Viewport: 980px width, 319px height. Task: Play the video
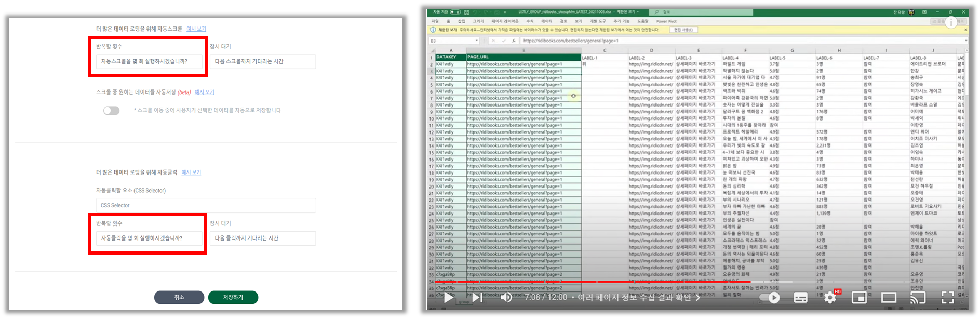point(448,298)
